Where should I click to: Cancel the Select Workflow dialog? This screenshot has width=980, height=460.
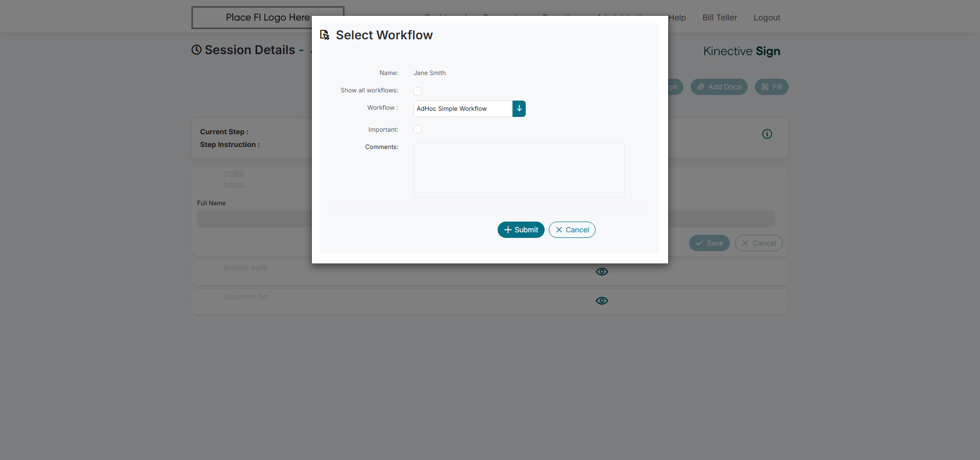point(572,230)
